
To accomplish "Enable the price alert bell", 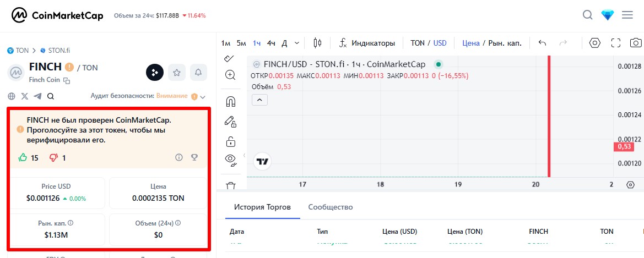I will point(198,73).
